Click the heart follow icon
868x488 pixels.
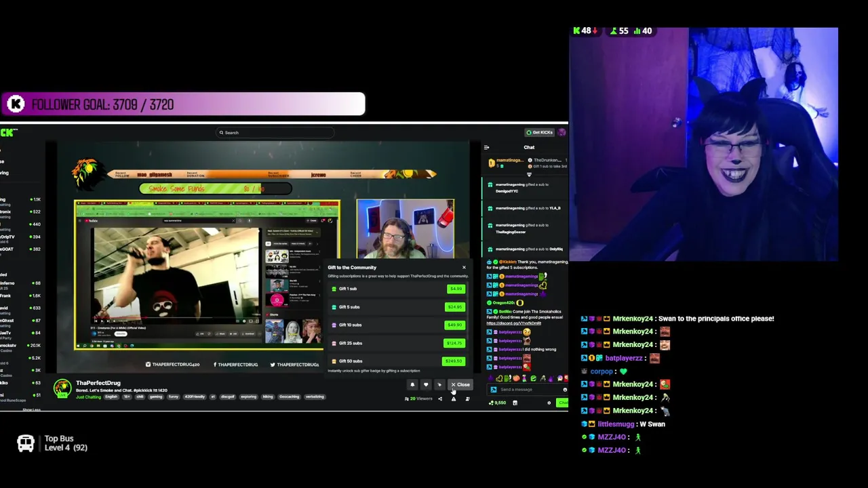(x=426, y=384)
